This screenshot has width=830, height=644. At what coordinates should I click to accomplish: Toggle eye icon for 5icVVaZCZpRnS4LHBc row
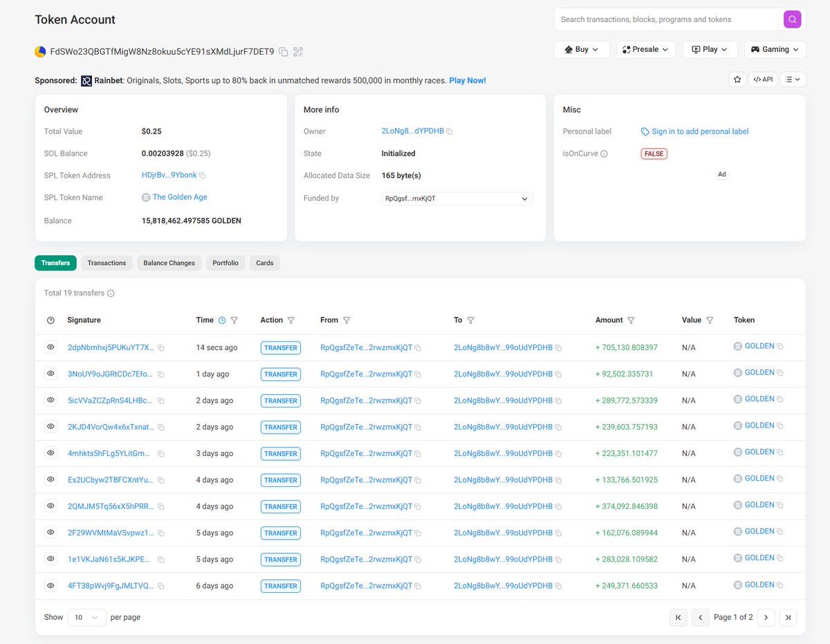click(x=50, y=400)
